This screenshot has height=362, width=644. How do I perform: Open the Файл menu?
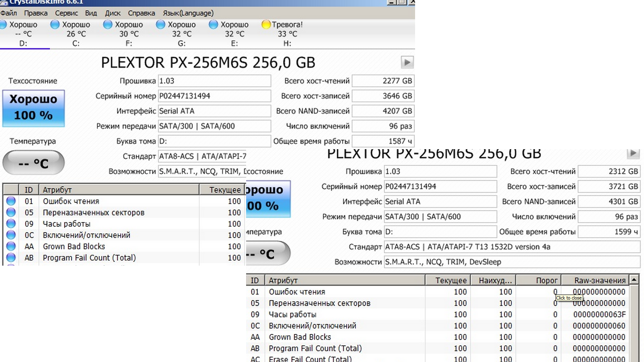point(9,13)
